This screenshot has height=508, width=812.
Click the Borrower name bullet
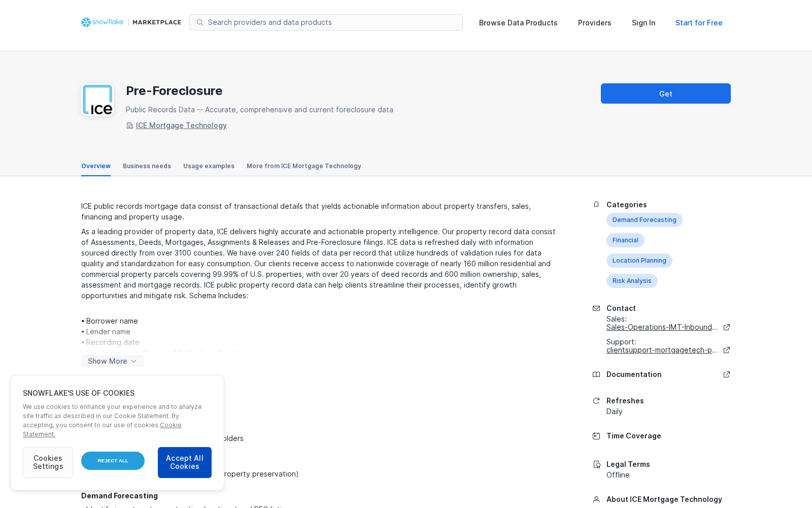coord(110,321)
